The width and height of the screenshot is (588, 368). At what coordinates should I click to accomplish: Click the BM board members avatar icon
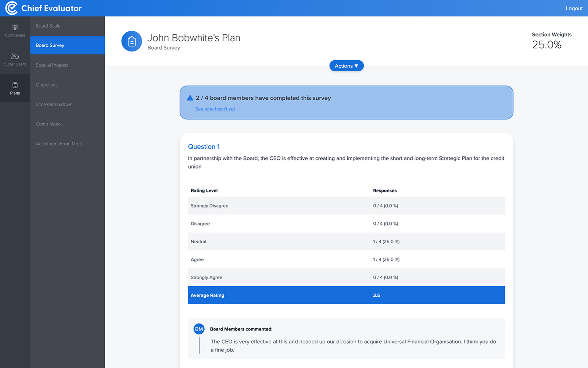pos(199,329)
